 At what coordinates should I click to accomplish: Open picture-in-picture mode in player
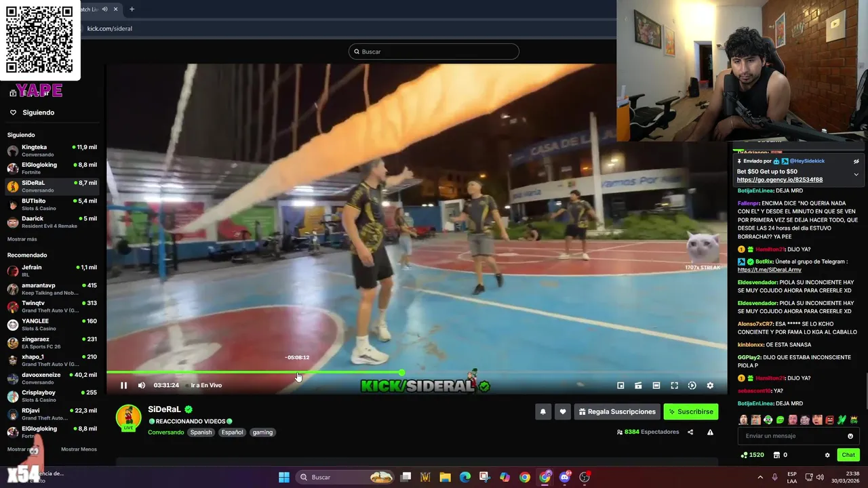pos(620,386)
